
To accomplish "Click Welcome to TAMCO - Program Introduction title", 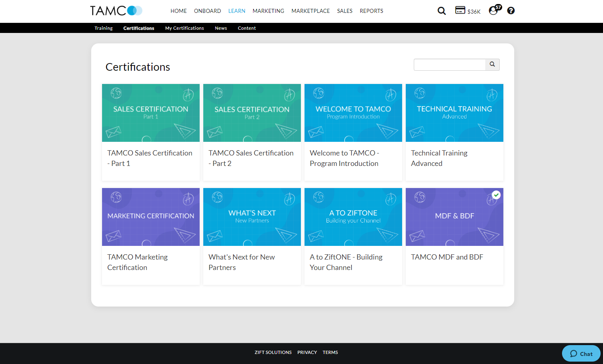I will (x=344, y=158).
